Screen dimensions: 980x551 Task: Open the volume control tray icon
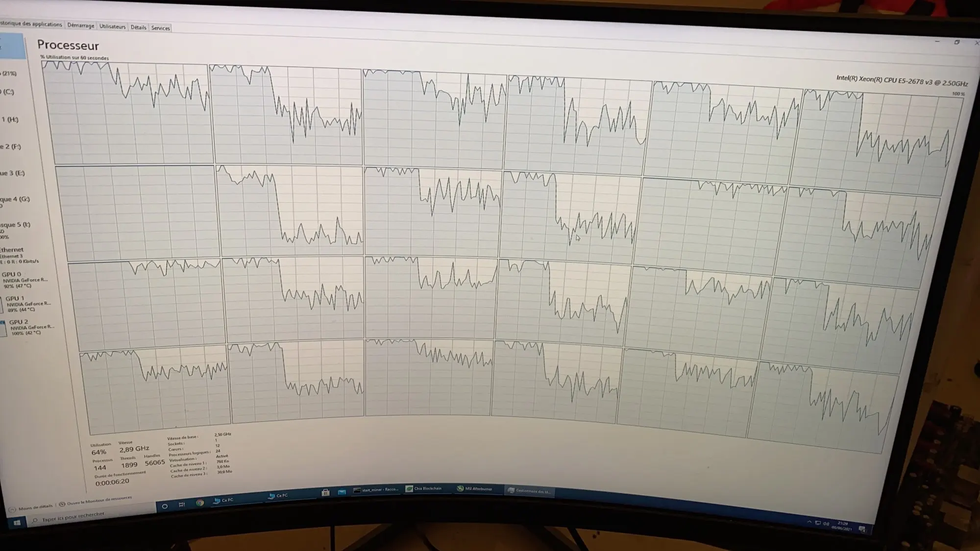[826, 524]
